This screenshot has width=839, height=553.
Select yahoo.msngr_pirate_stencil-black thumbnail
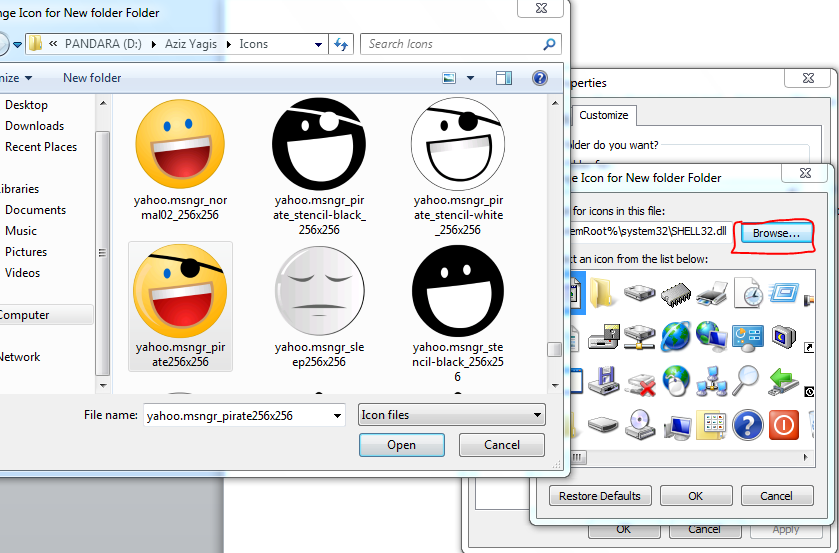click(319, 167)
